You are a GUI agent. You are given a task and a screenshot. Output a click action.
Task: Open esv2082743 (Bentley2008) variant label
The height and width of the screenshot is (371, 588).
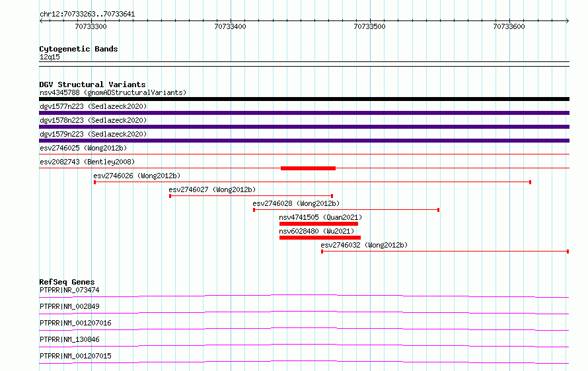pyautogui.click(x=87, y=162)
